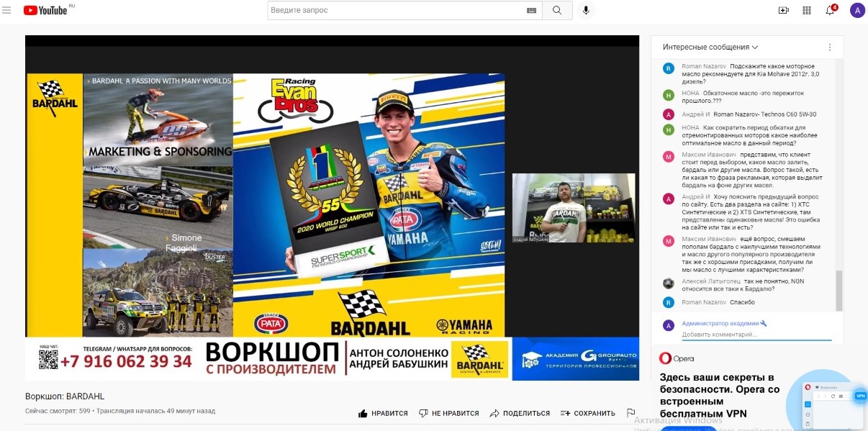Click the 'Администратор академии' author name

[721, 324]
